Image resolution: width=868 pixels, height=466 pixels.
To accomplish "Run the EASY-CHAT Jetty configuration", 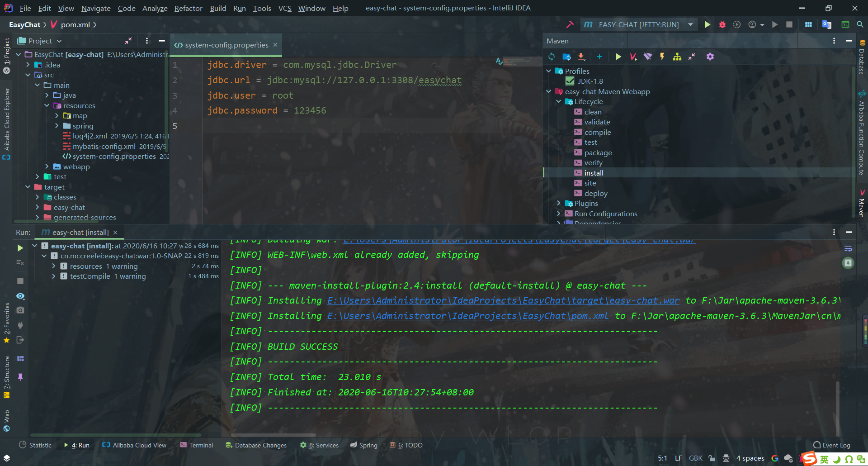I will pyautogui.click(x=707, y=24).
